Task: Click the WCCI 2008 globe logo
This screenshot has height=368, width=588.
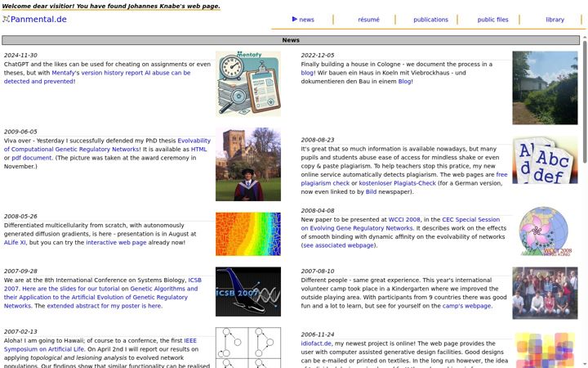Action: [x=545, y=231]
